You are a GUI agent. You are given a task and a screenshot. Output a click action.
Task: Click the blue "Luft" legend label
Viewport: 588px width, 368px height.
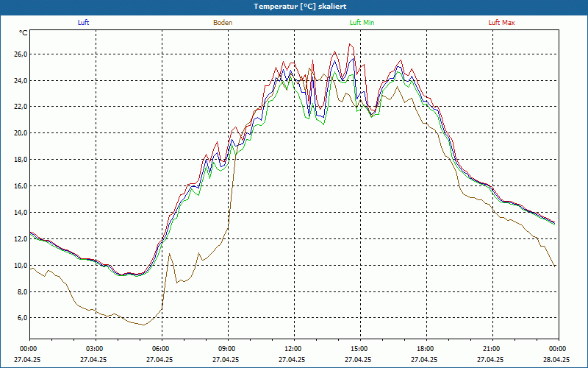coord(84,23)
